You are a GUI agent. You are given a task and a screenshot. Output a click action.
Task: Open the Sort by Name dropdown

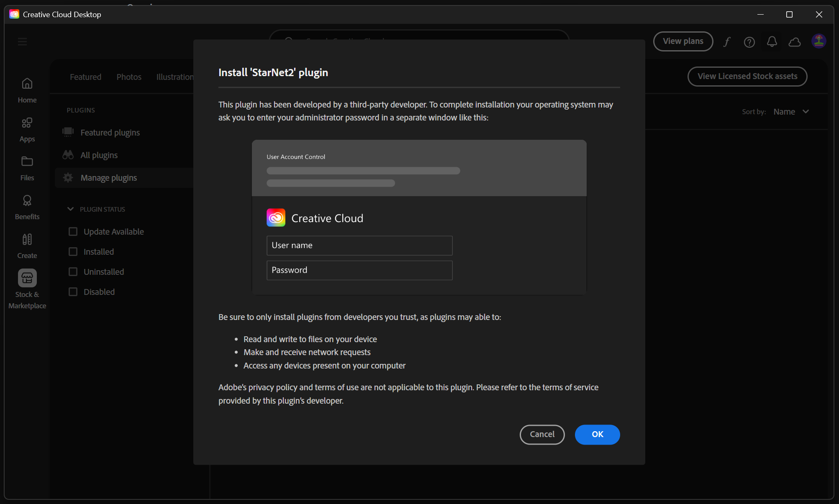point(791,112)
